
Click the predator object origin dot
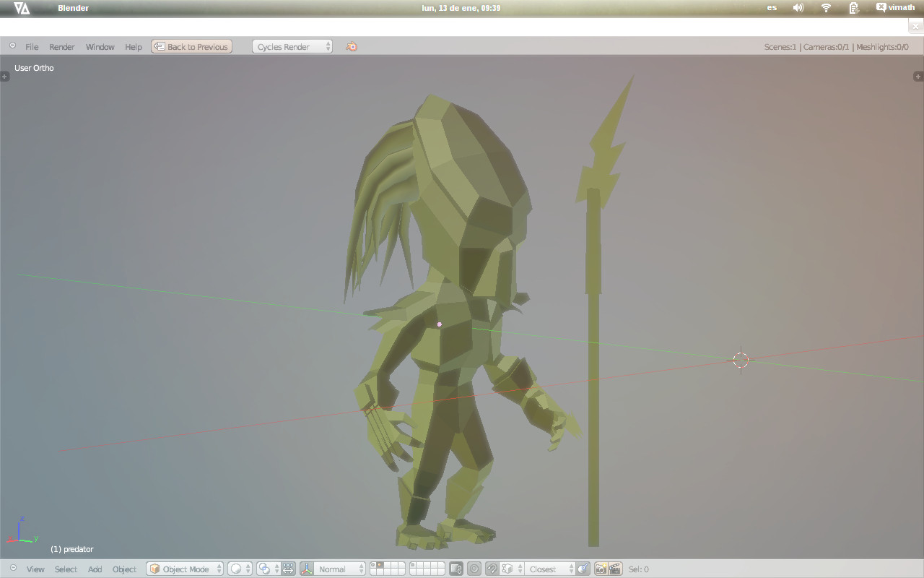(440, 324)
